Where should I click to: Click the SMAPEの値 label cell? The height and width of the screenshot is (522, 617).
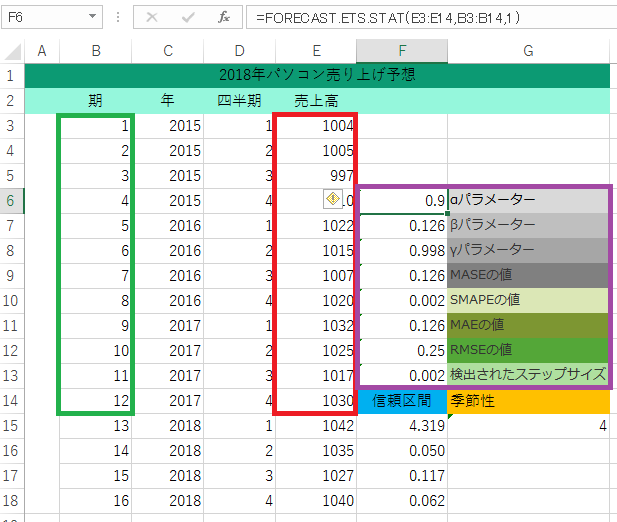coord(528,301)
